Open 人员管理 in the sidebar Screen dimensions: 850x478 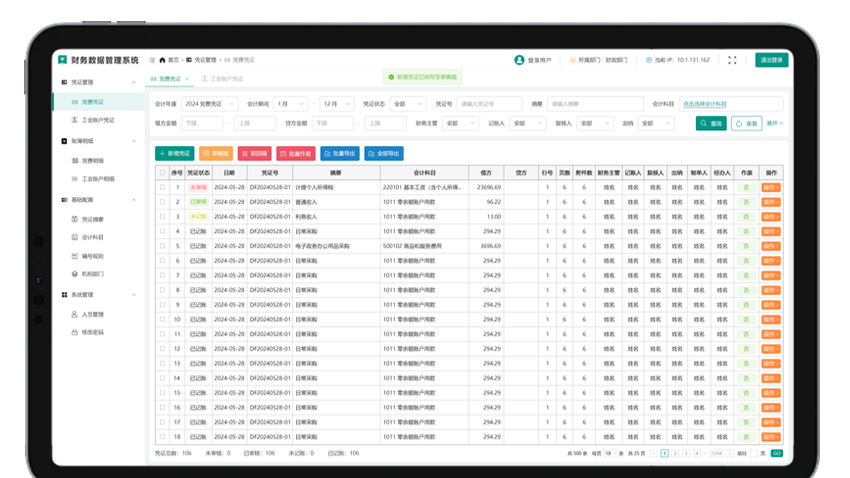coord(92,314)
